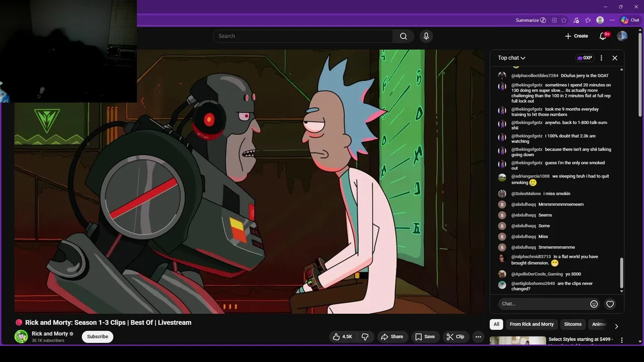Screen dimensions: 644x362
Task: Click the @SolesMalone chat avatar
Action: click(502, 194)
